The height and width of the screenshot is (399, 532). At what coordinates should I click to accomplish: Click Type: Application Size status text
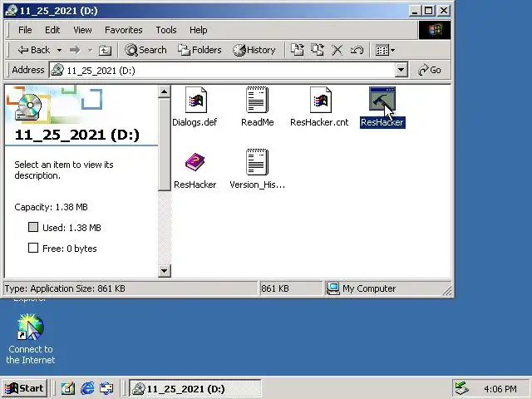coord(65,288)
